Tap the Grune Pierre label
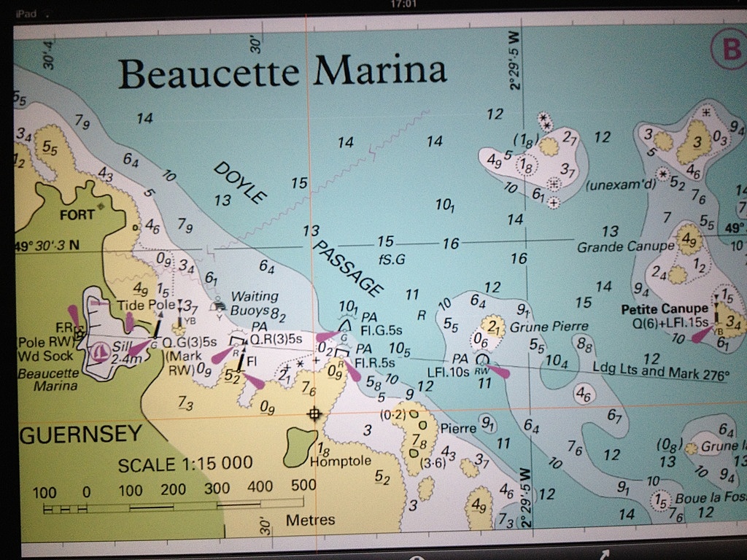747x560 pixels. coord(549,327)
